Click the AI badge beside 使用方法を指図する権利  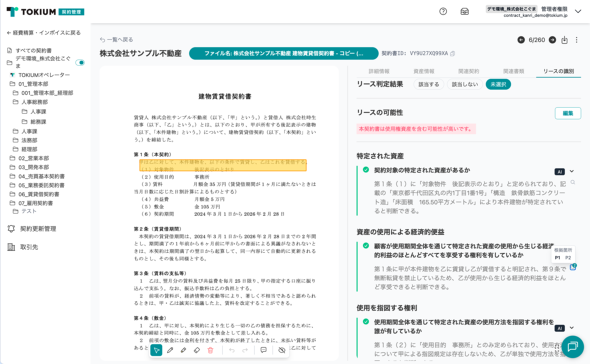560,328
